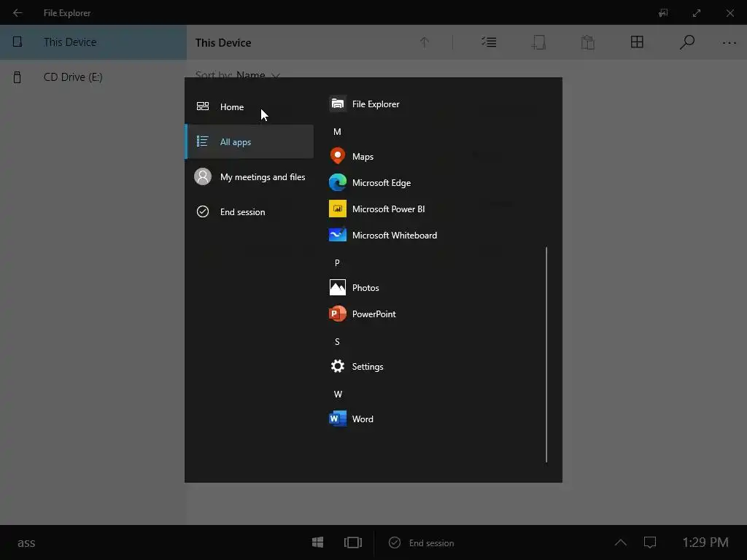Click the app list scrollbar
This screenshot has height=560, width=747.
[x=546, y=354]
